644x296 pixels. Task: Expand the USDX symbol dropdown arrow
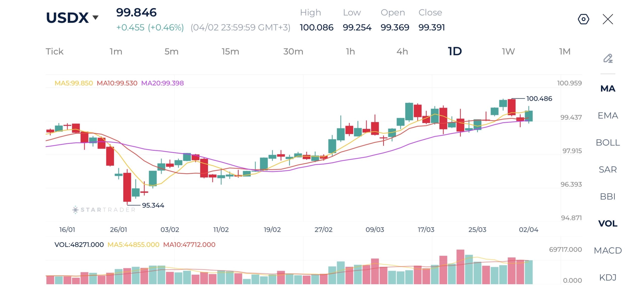[x=95, y=17]
